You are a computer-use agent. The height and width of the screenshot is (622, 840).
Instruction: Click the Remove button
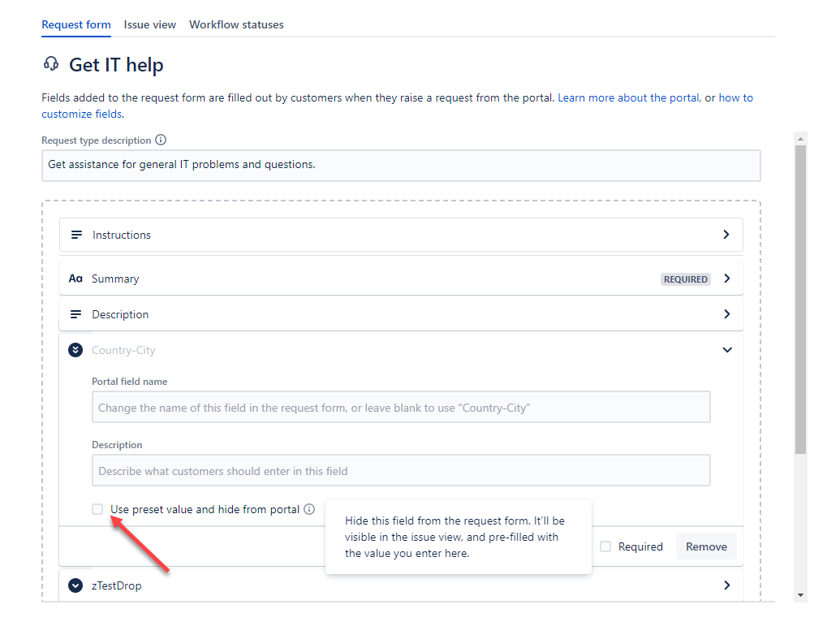coord(706,546)
